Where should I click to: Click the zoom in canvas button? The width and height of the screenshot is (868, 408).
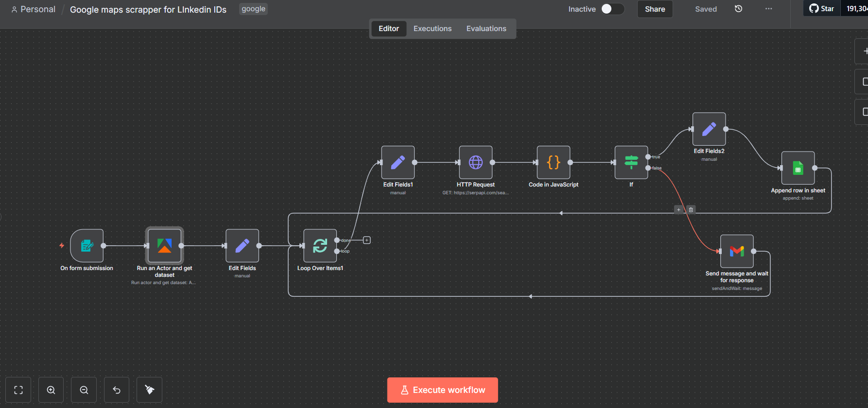tap(51, 390)
